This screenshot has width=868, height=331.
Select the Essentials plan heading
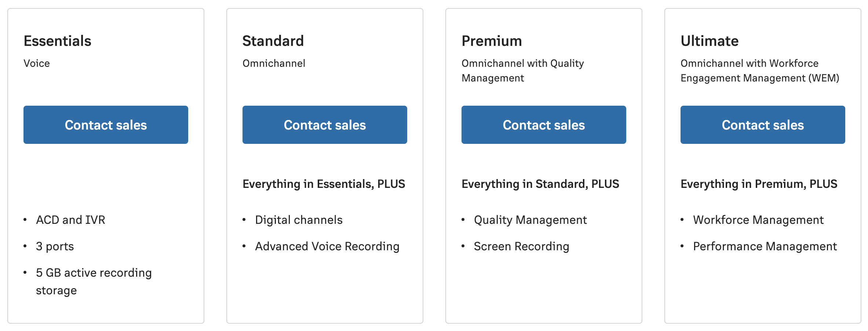tap(57, 41)
